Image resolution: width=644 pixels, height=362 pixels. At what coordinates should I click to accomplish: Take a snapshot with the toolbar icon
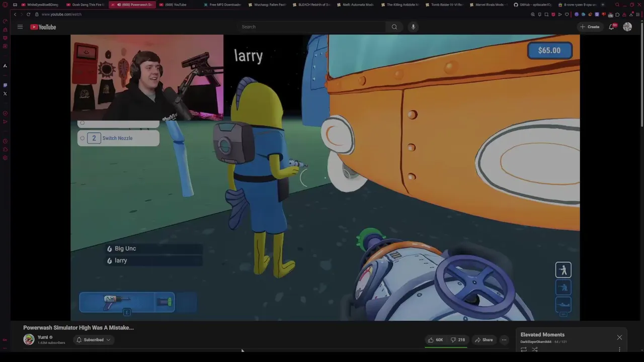point(546,15)
